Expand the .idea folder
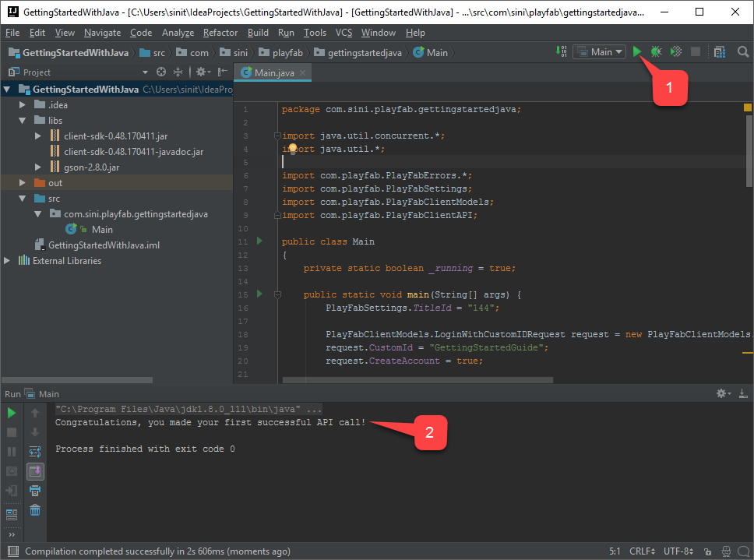The image size is (754, 560). 23,104
